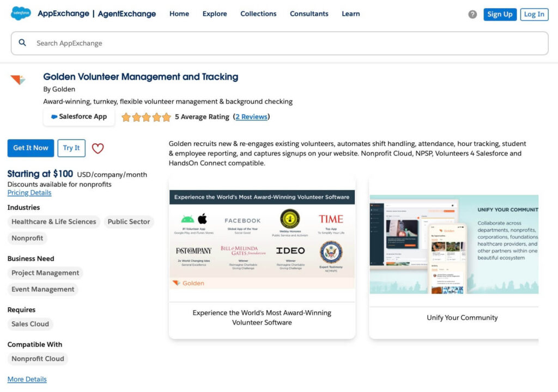Click the 'By Golden' publisher text
Screen dimensions: 558x392
(59, 89)
